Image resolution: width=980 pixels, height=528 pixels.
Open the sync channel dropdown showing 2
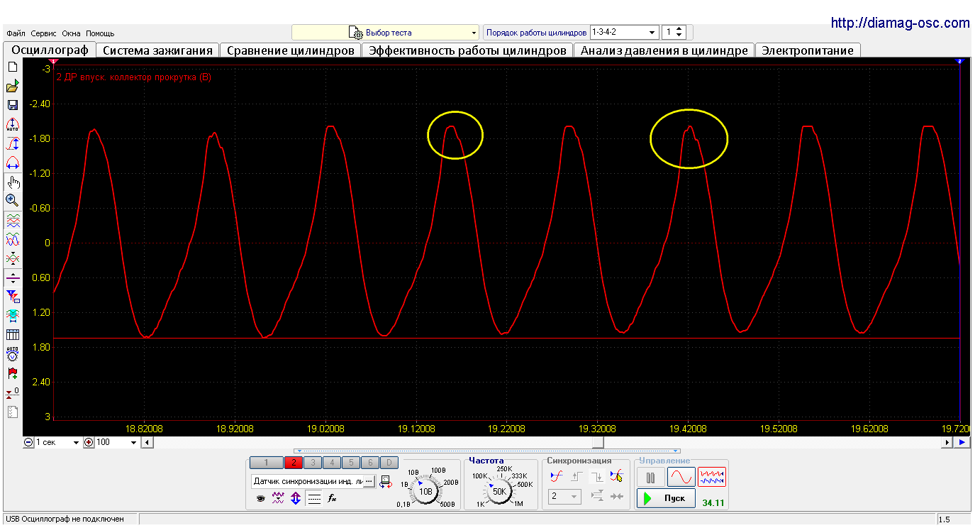pyautogui.click(x=564, y=496)
